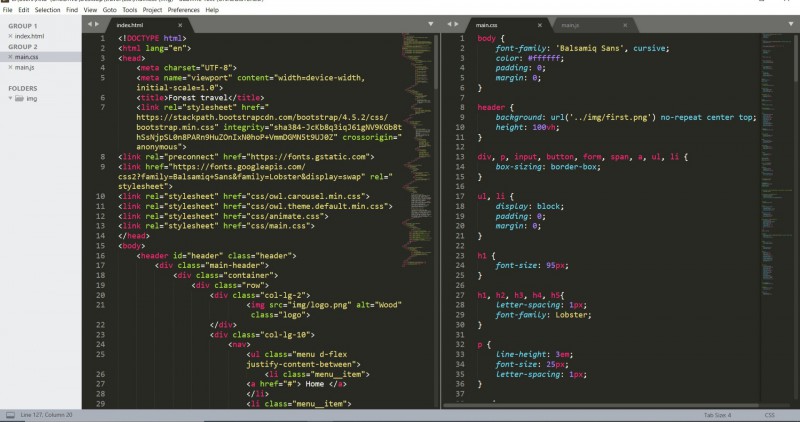Click the line-height 3em value
Screen dimensions: 800x422
564,355
